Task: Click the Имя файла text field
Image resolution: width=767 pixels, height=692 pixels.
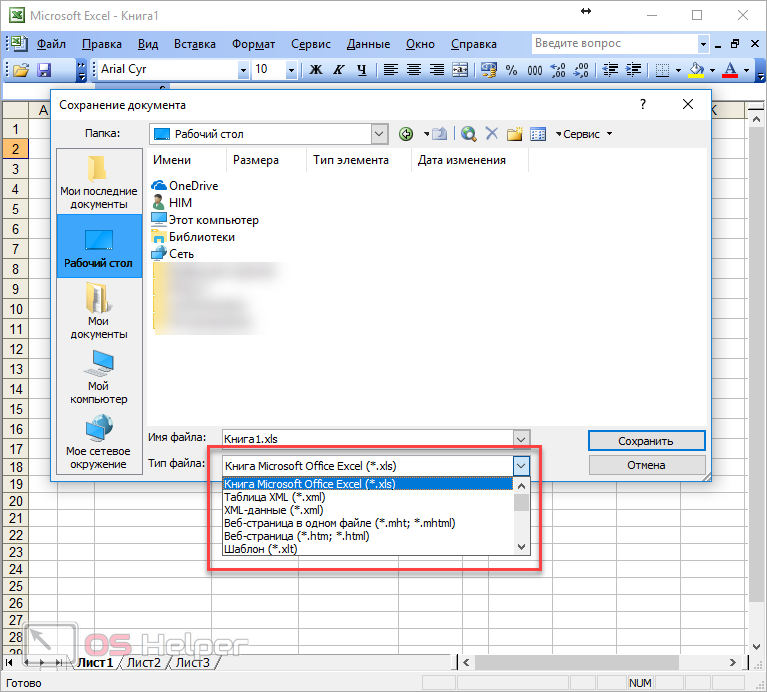Action: coord(367,439)
